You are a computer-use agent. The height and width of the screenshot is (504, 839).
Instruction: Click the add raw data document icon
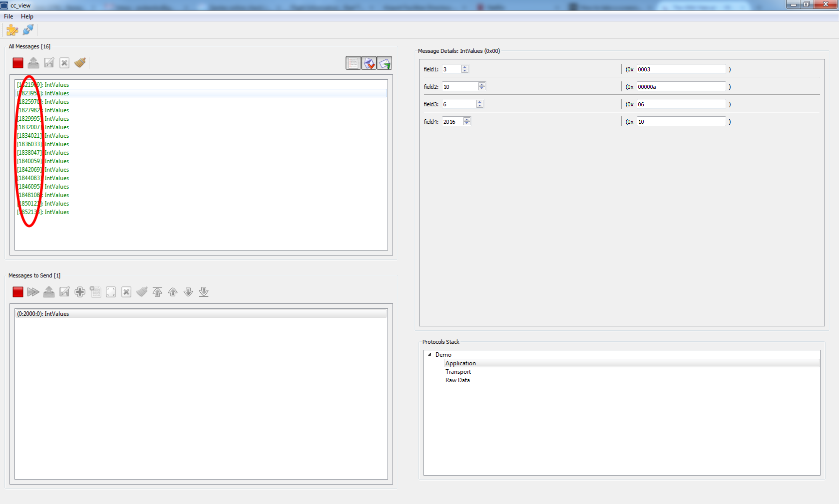95,292
